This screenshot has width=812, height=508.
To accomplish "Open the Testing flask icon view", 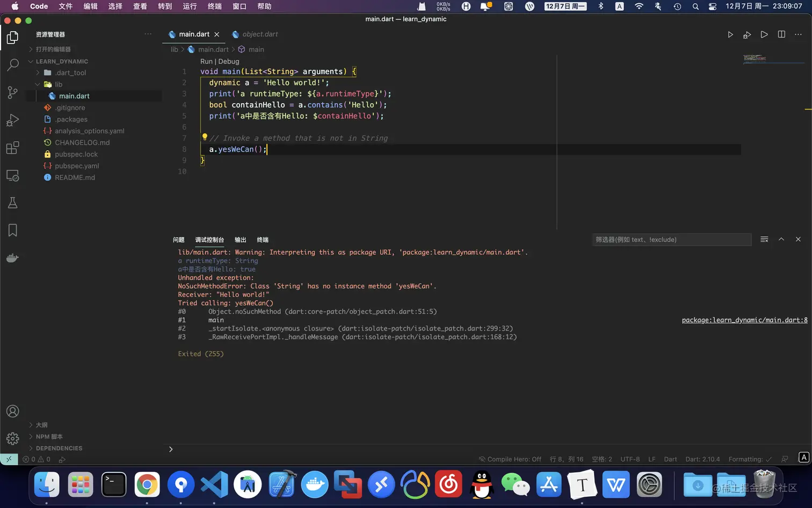I will [x=12, y=203].
